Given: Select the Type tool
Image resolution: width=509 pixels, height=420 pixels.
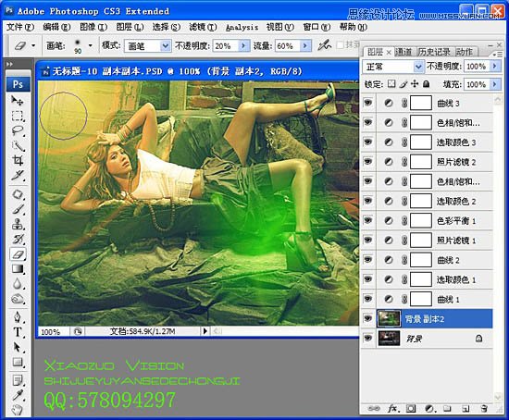Looking at the screenshot, I should tap(17, 332).
